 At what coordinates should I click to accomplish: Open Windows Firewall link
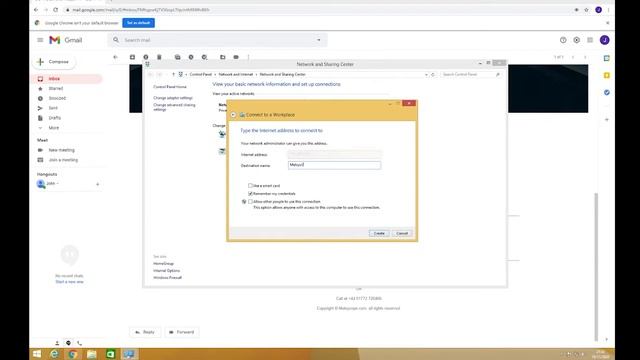pyautogui.click(x=167, y=278)
